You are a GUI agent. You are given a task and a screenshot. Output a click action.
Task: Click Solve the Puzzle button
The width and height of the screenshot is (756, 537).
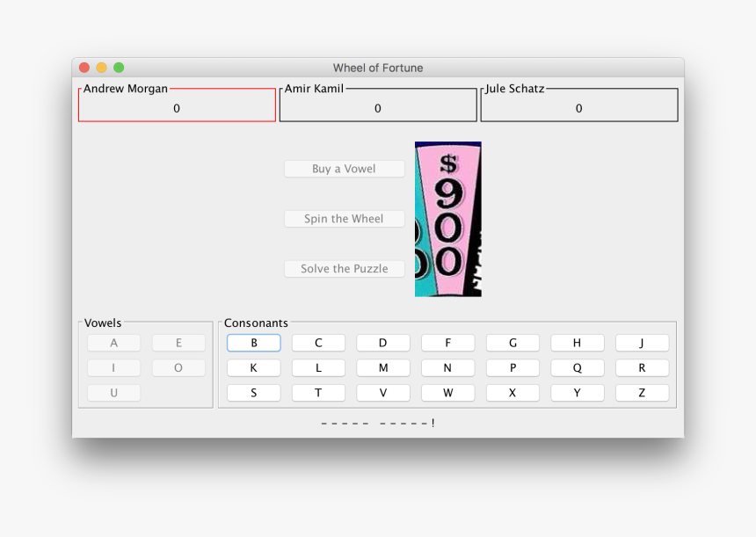click(345, 269)
